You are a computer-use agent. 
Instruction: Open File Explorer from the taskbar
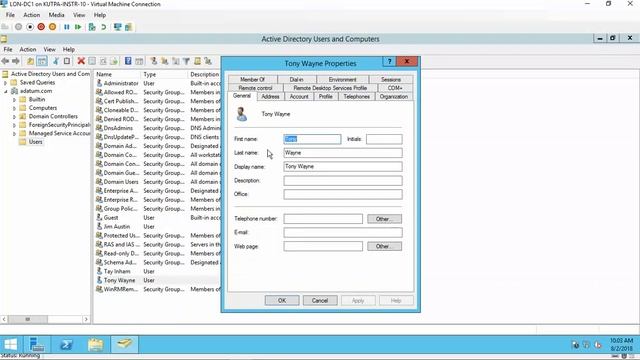tap(96, 344)
